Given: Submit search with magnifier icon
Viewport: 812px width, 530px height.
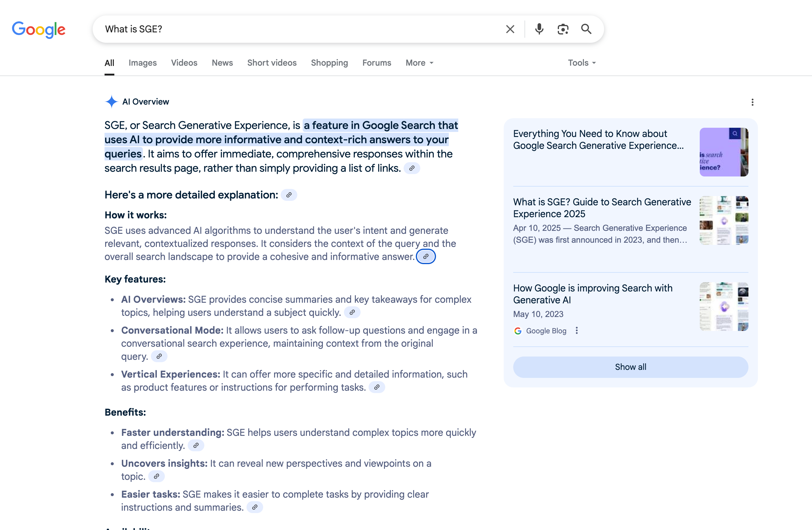Looking at the screenshot, I should pyautogui.click(x=586, y=29).
